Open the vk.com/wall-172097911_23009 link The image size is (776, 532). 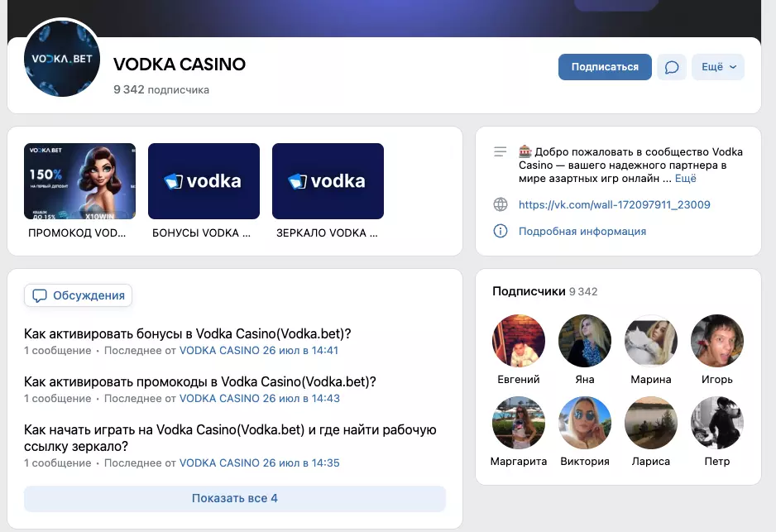pos(614,204)
